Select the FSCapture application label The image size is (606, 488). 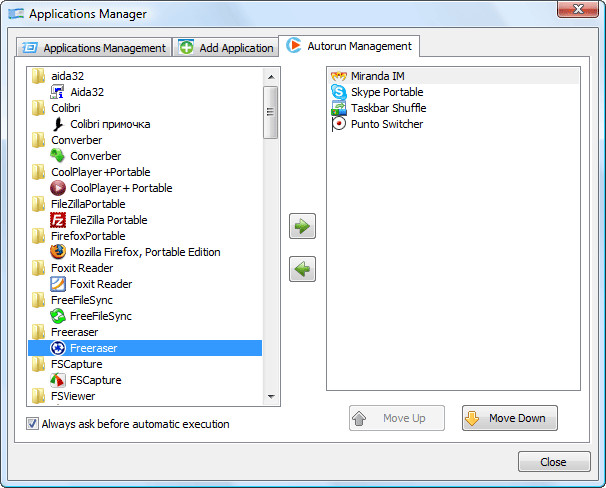(x=95, y=380)
